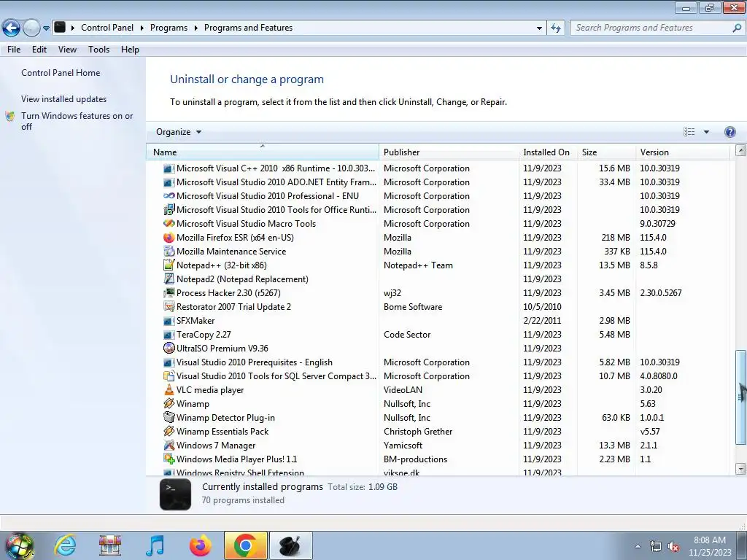Viewport: 747px width, 560px height.
Task: Open the recent pages dropdown arrow
Action: point(46,28)
